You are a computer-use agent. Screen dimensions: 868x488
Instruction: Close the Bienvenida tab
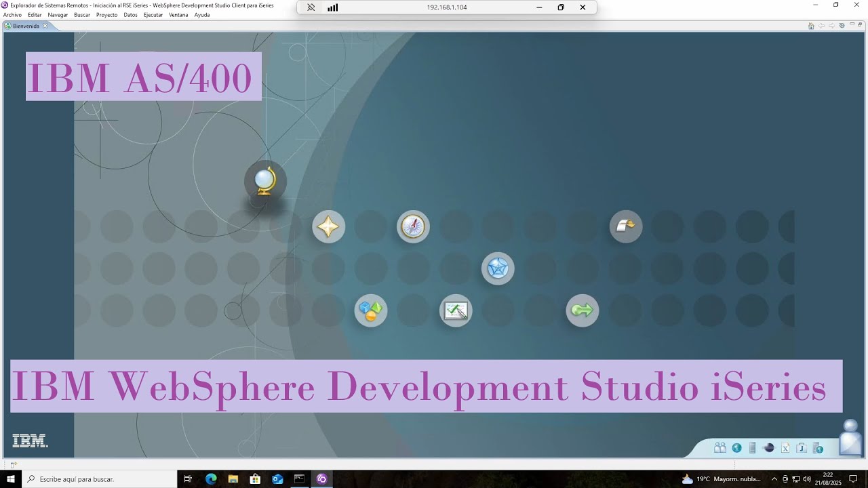pyautogui.click(x=45, y=26)
